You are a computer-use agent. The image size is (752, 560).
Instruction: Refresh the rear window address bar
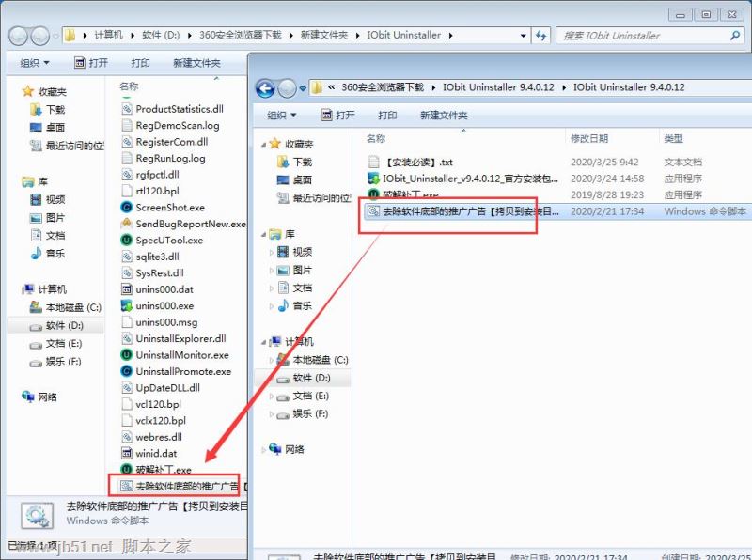[x=541, y=36]
